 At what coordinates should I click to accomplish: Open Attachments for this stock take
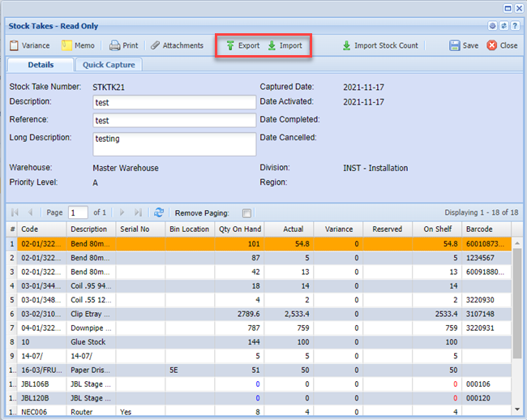(177, 45)
